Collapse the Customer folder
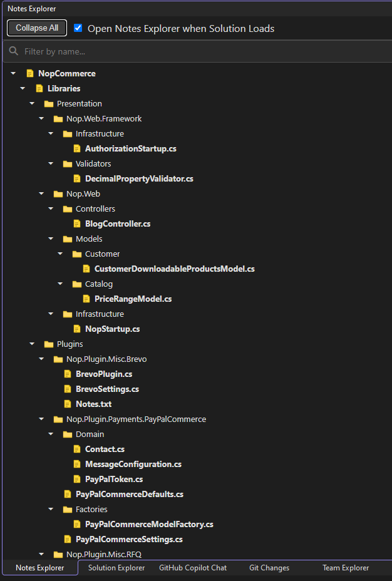Image resolution: width=392 pixels, height=581 pixels. click(x=60, y=254)
